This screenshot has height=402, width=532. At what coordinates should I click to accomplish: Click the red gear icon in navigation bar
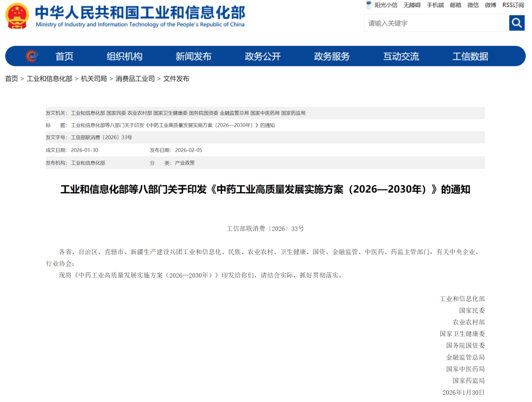[32, 56]
